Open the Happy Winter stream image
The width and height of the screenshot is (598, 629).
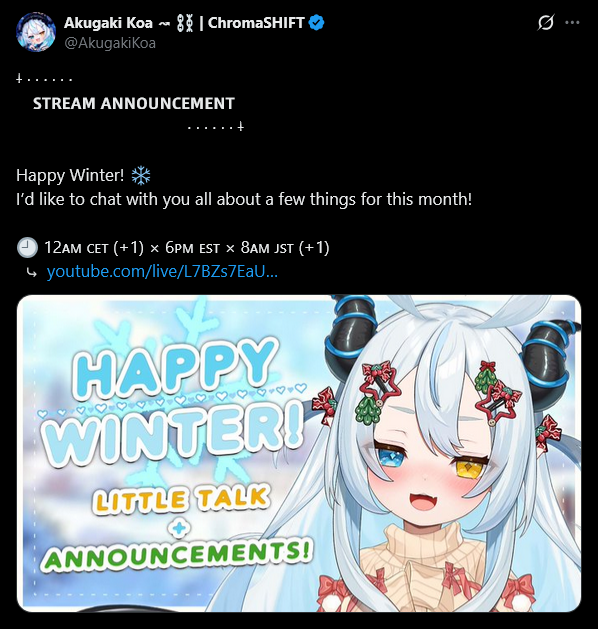(x=299, y=453)
